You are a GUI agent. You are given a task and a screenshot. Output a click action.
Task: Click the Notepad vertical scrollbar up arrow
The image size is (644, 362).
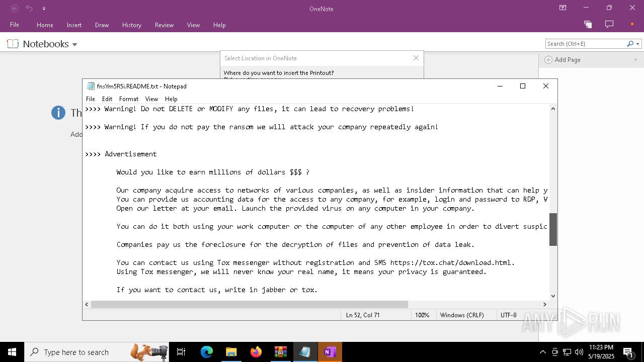pos(553,109)
